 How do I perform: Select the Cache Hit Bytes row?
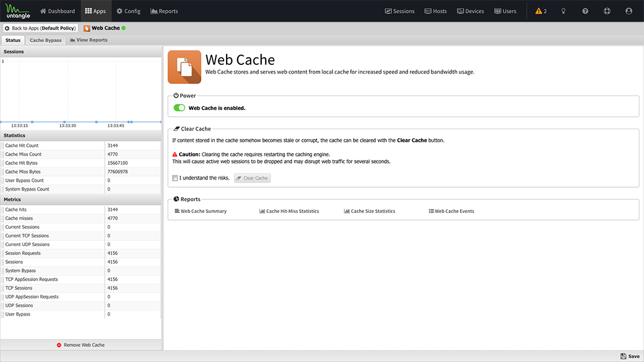(x=81, y=163)
